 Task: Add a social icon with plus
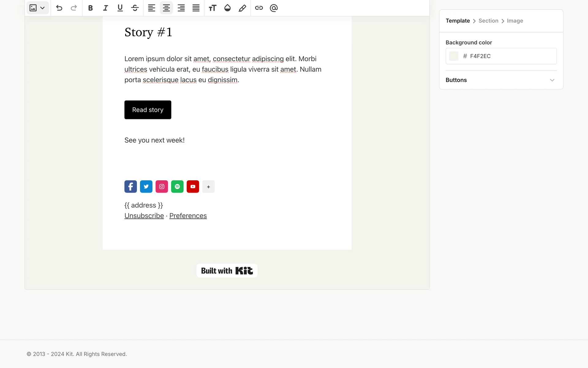pos(208,187)
